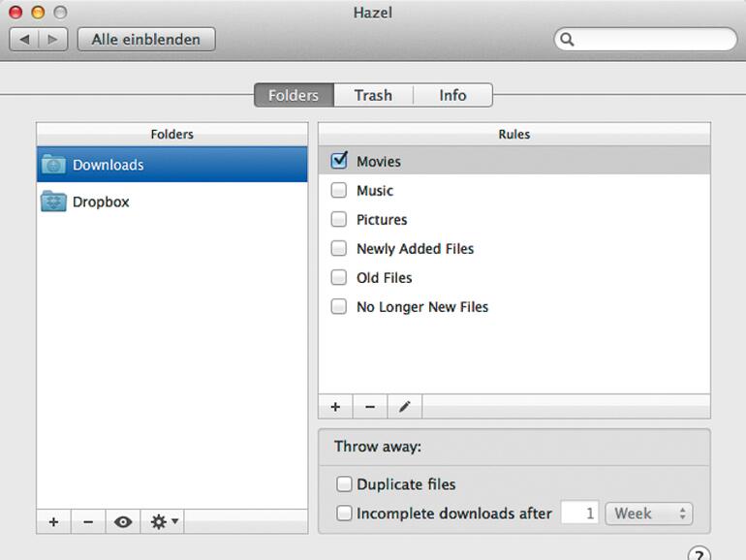Select the Pictures rule text
Viewport: 746px width, 560px height.
(x=382, y=220)
